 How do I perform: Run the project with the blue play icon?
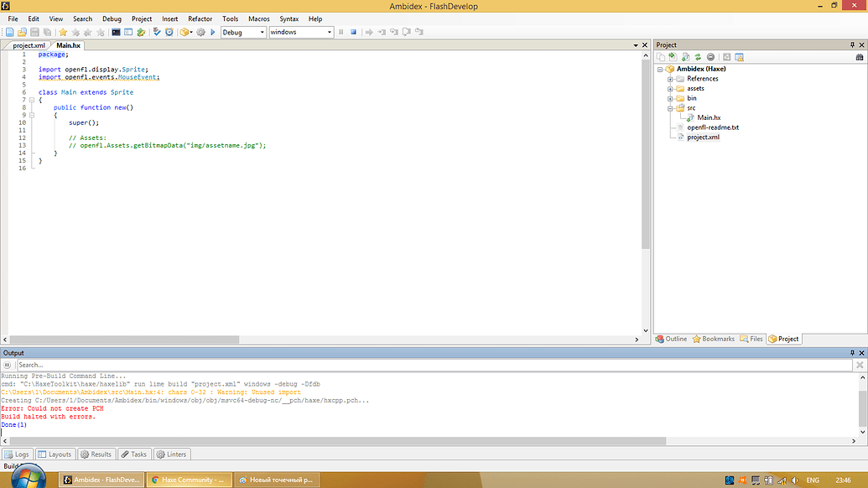coord(213,32)
